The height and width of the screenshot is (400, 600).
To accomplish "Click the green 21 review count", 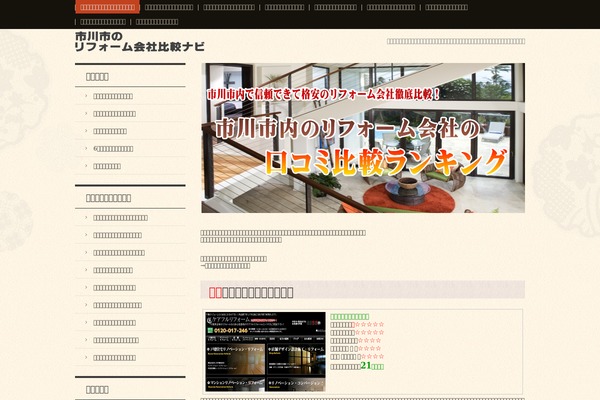I will (366, 366).
